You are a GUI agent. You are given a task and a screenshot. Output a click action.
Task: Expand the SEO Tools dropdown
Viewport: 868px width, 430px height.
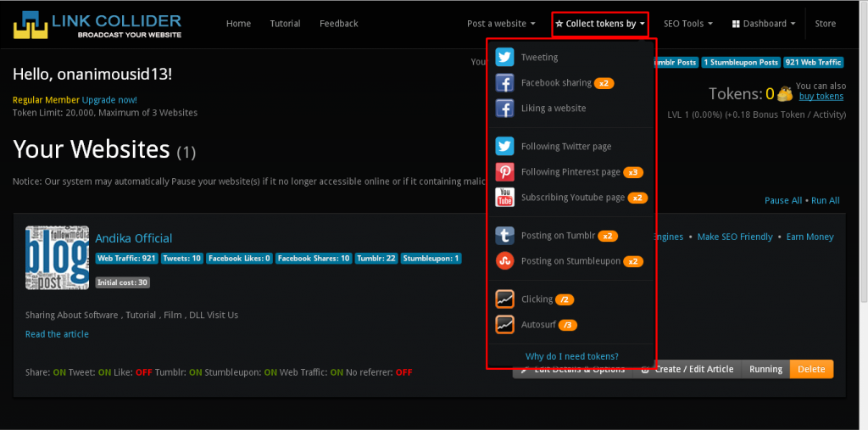coord(688,24)
